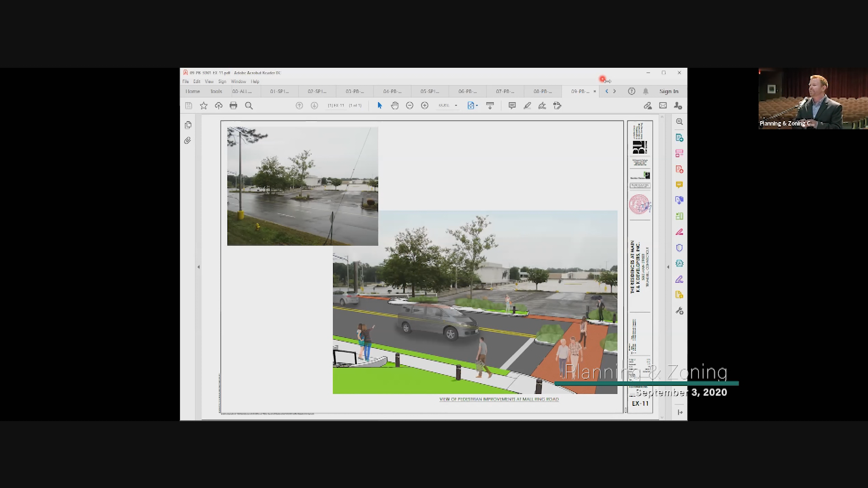Viewport: 868px width, 488px height.
Task: Click the Print icon
Action: [233, 105]
